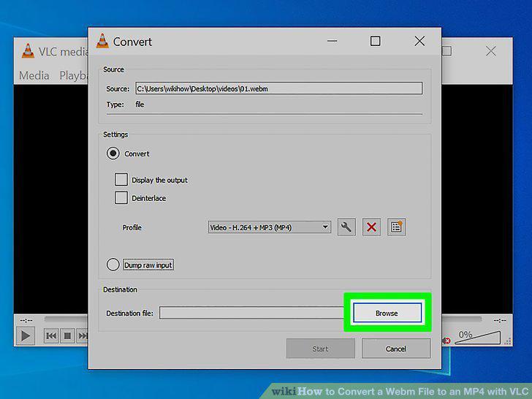Click the Cancel button
This screenshot has width=532, height=399.
[x=396, y=349]
